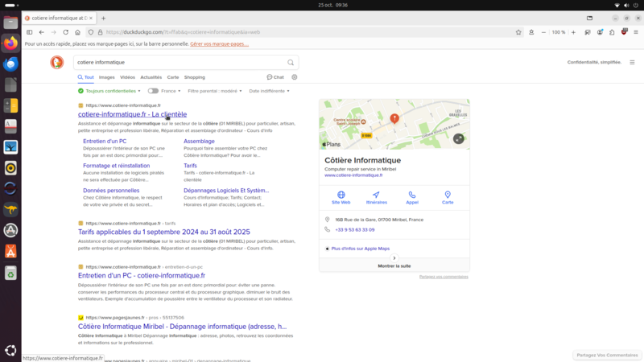Click the Appel phone action
The width and height of the screenshot is (644, 362).
click(x=412, y=197)
